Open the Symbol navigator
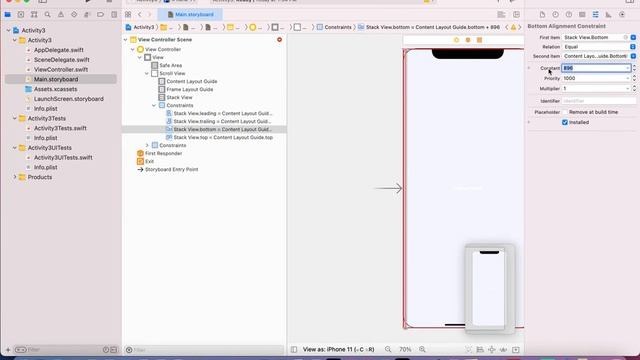640x360 pixels. pos(34,15)
